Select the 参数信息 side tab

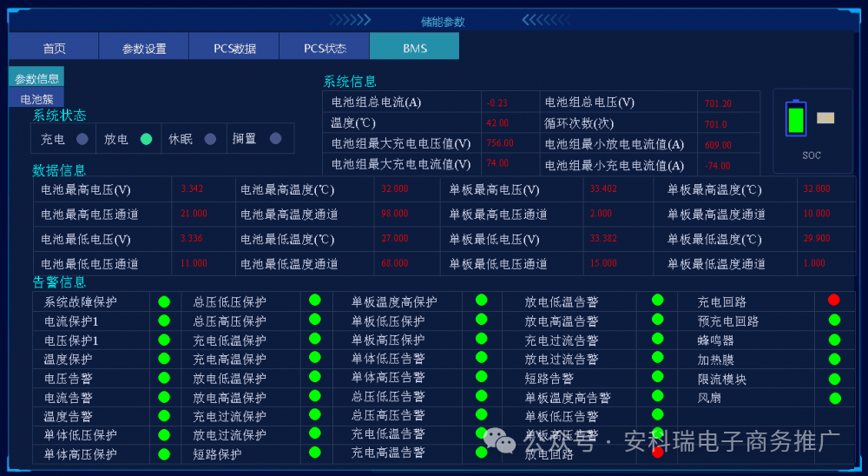(x=36, y=77)
